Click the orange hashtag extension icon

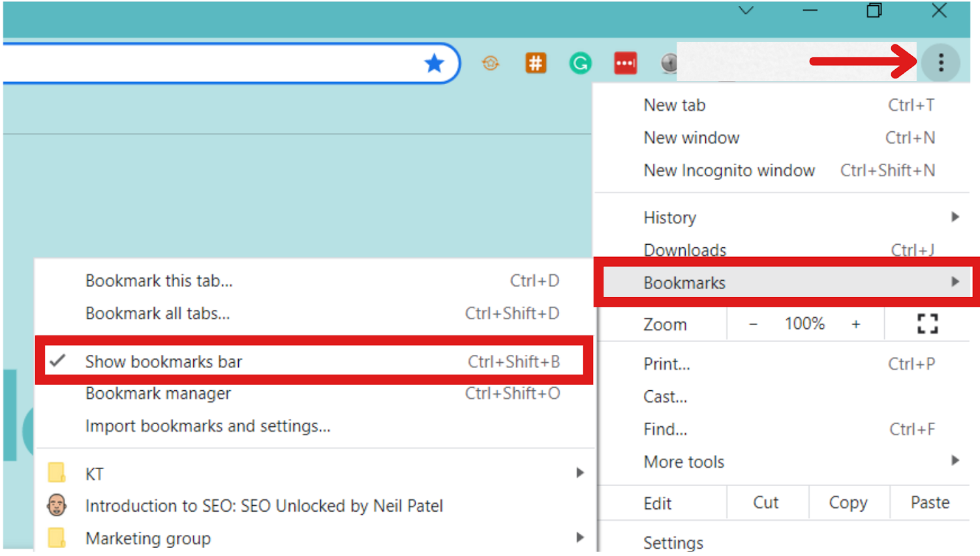(x=536, y=63)
